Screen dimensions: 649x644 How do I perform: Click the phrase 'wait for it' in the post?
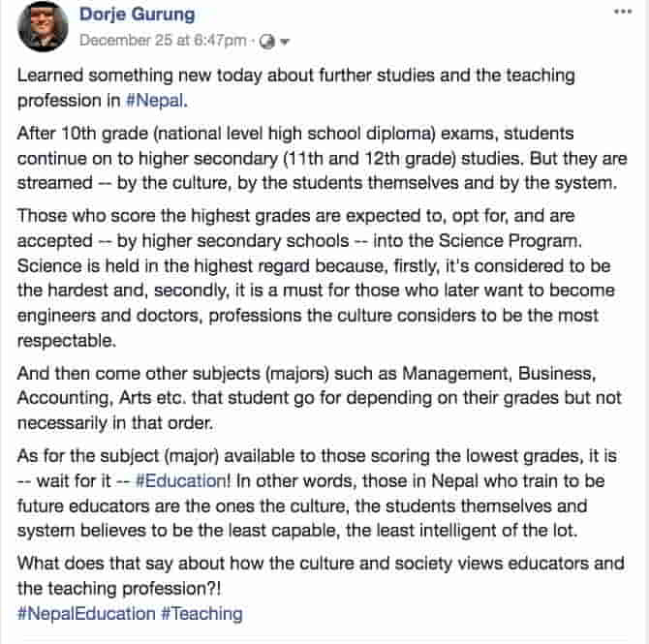(x=74, y=481)
